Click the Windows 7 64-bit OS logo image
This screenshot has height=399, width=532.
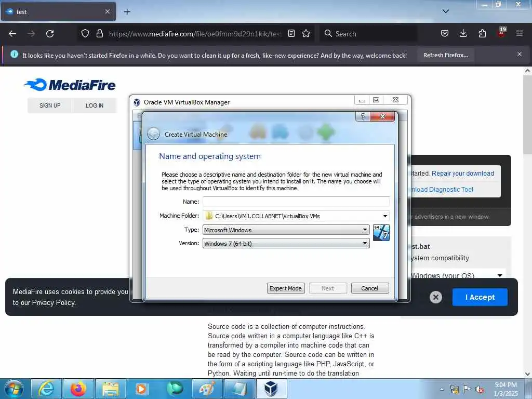pos(381,233)
